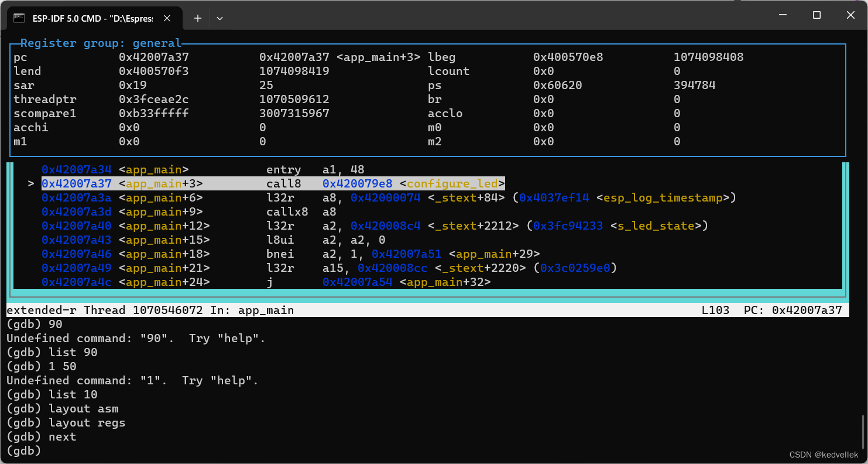Maximize the terminal window

(x=816, y=15)
